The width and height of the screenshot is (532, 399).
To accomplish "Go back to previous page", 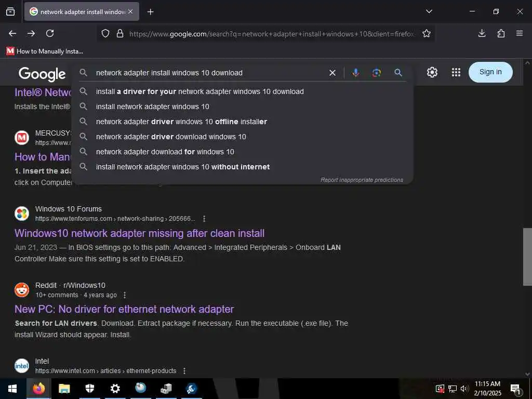I will 12,33.
